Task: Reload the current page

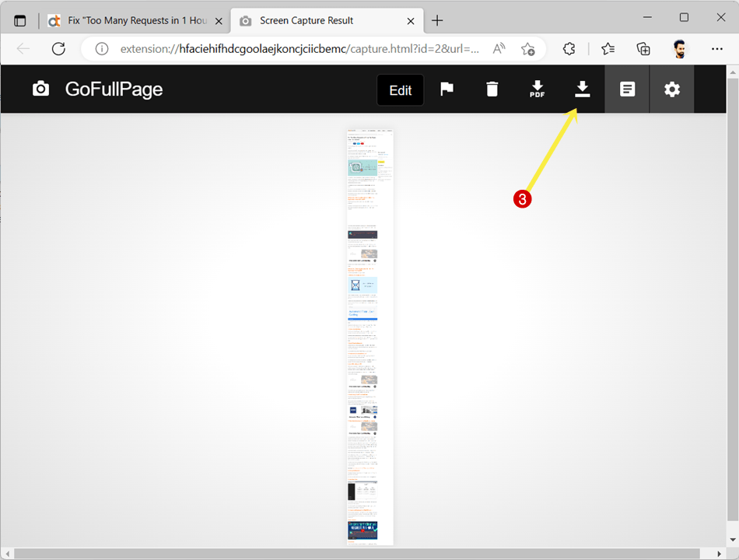Action: [58, 48]
